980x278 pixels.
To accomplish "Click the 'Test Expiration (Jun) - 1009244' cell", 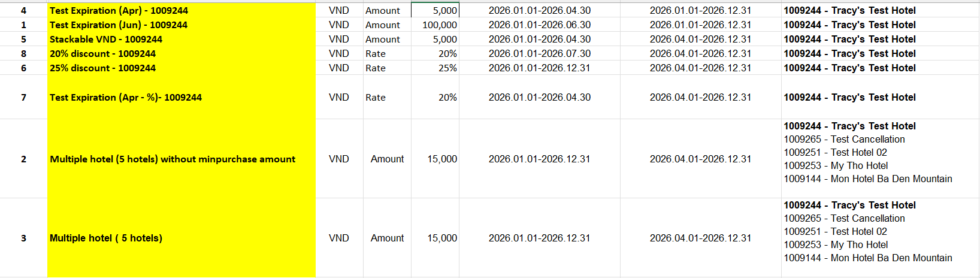I will pyautogui.click(x=119, y=25).
